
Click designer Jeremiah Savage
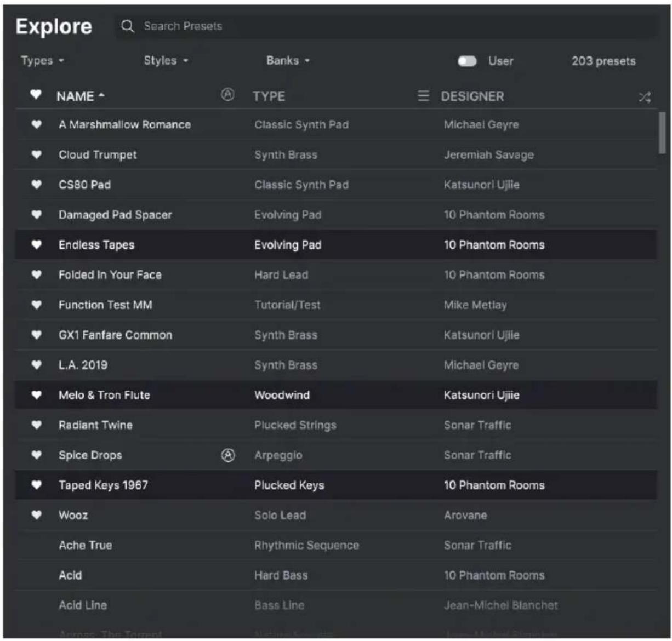pyautogui.click(x=488, y=155)
